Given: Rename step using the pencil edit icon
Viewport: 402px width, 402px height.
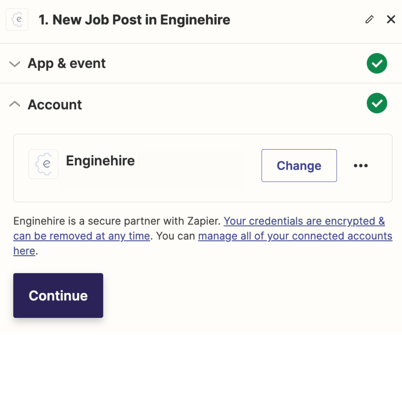Looking at the screenshot, I should pos(369,19).
